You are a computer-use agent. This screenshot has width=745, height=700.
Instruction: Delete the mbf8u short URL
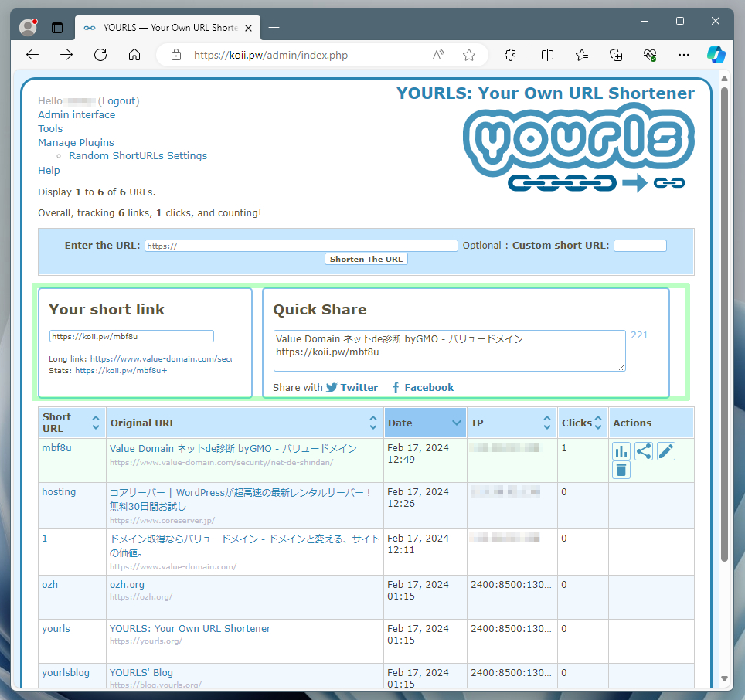click(x=621, y=470)
